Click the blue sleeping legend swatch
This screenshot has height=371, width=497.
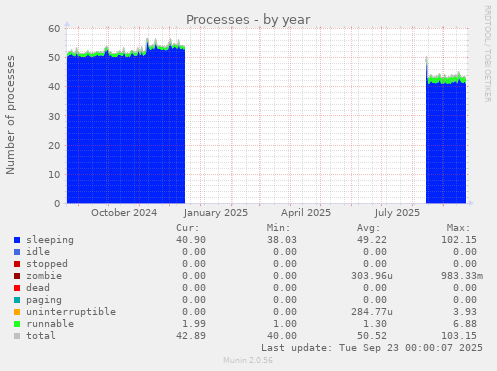pos(17,240)
